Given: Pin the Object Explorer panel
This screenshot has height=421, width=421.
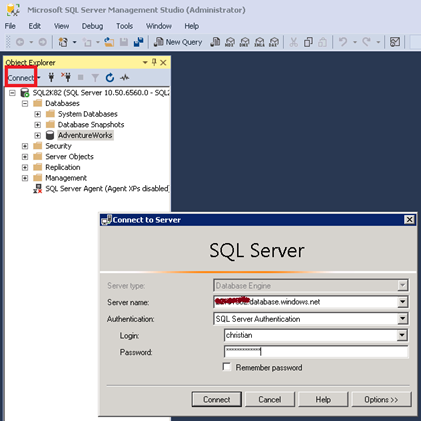Looking at the screenshot, I should point(154,62).
